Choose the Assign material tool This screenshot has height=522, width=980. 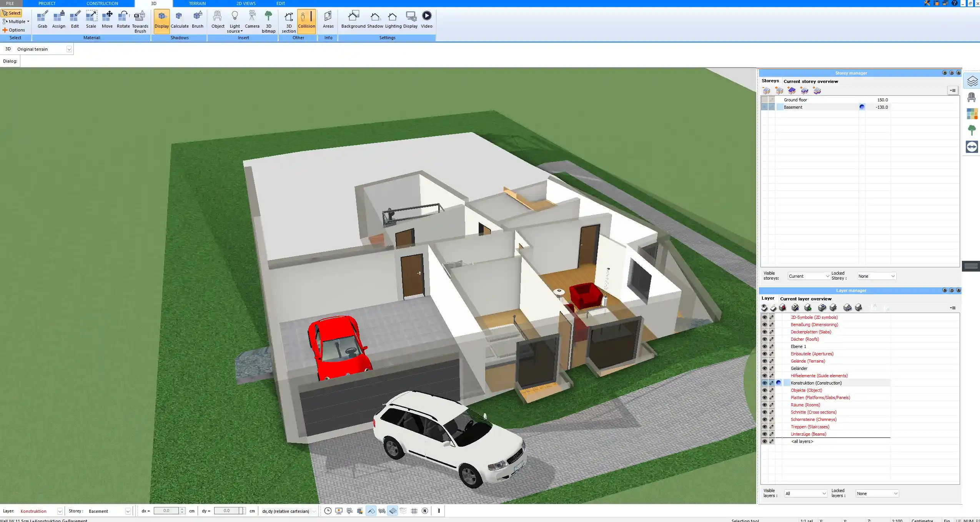pos(58,20)
